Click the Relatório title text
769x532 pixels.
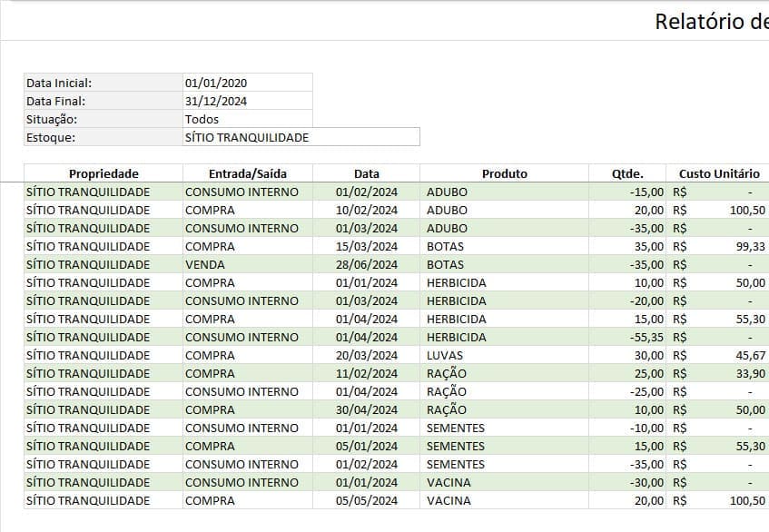(x=712, y=22)
